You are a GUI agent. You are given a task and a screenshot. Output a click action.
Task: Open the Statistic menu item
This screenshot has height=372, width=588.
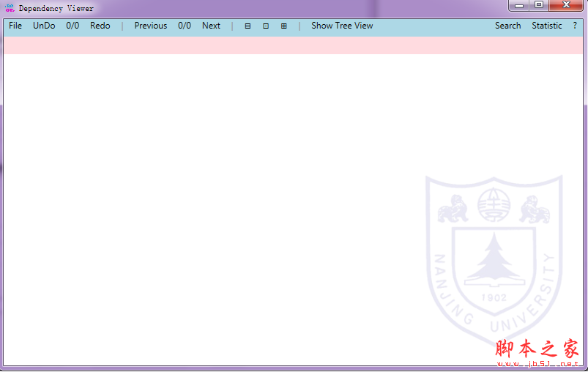(547, 26)
